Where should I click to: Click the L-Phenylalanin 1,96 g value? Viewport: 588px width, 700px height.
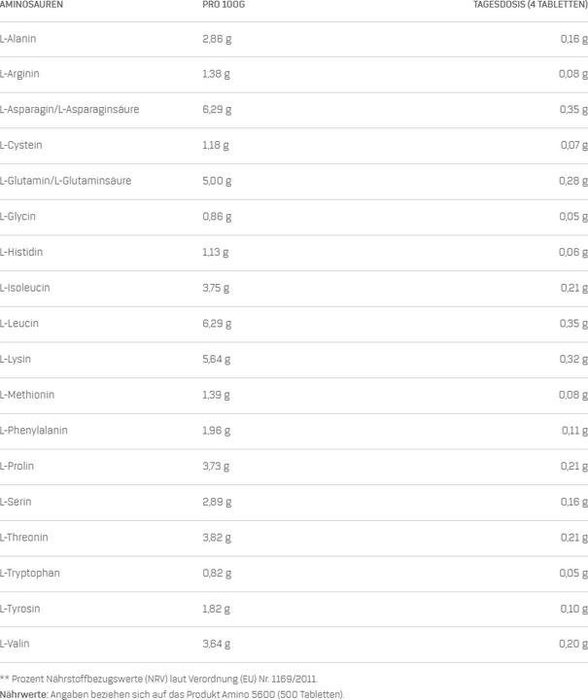(x=217, y=431)
